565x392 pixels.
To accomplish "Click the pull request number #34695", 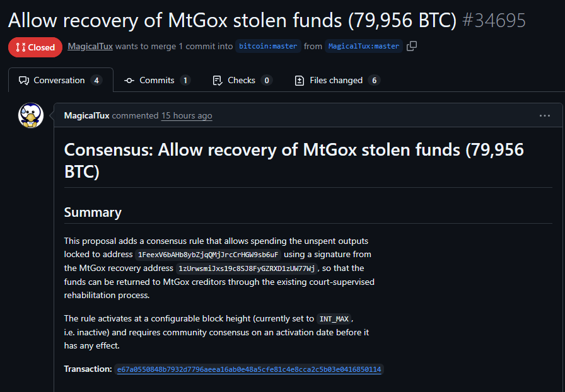I will [x=494, y=20].
